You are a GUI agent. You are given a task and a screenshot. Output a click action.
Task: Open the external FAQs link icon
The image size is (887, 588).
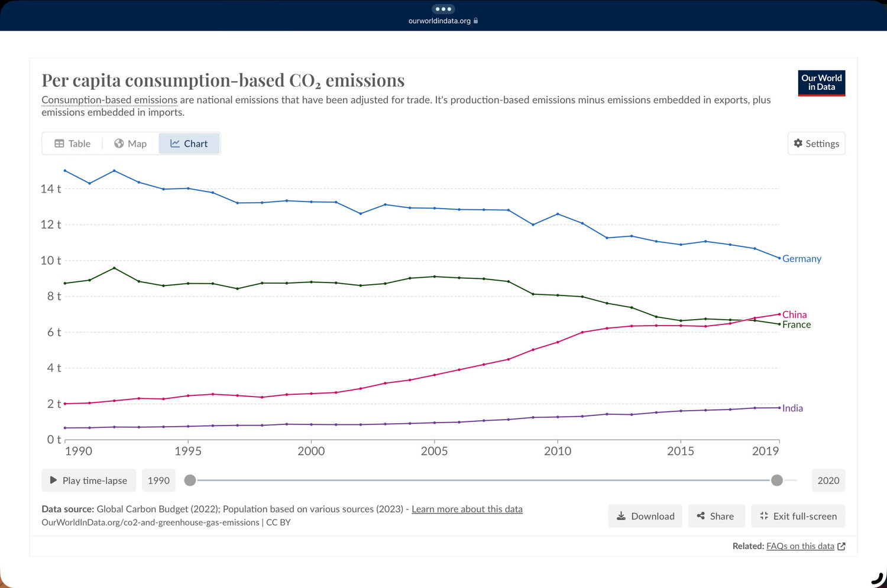841,547
